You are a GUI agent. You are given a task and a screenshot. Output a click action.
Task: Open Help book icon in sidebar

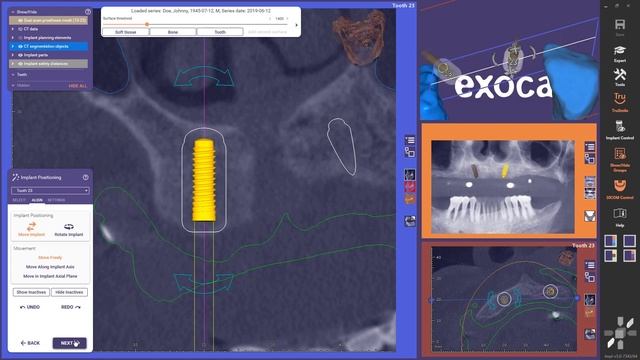pos(620,213)
